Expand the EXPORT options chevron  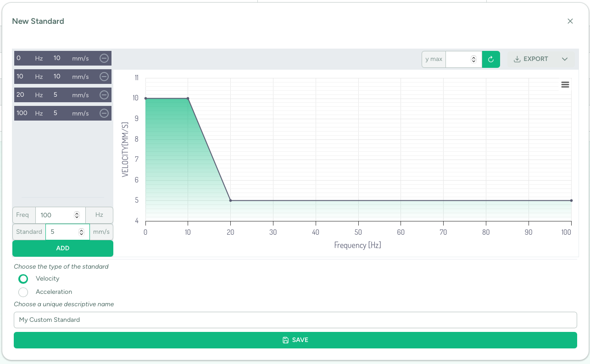point(565,59)
